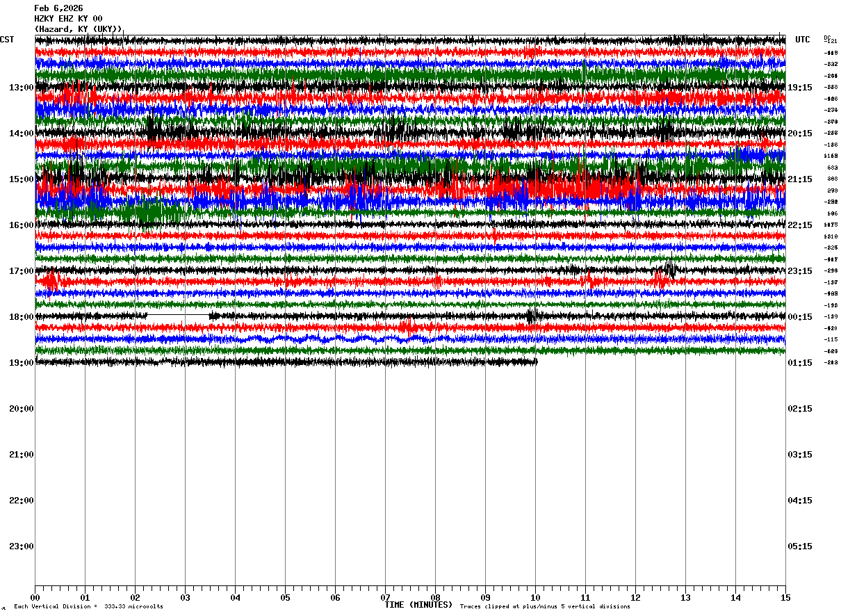841x616 pixels.
Task: Select the 19:00 CST time label
Action: (22, 363)
